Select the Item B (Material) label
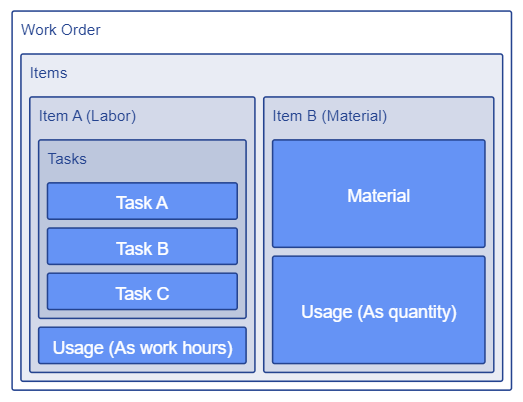Image resolution: width=523 pixels, height=402 pixels. (x=330, y=116)
